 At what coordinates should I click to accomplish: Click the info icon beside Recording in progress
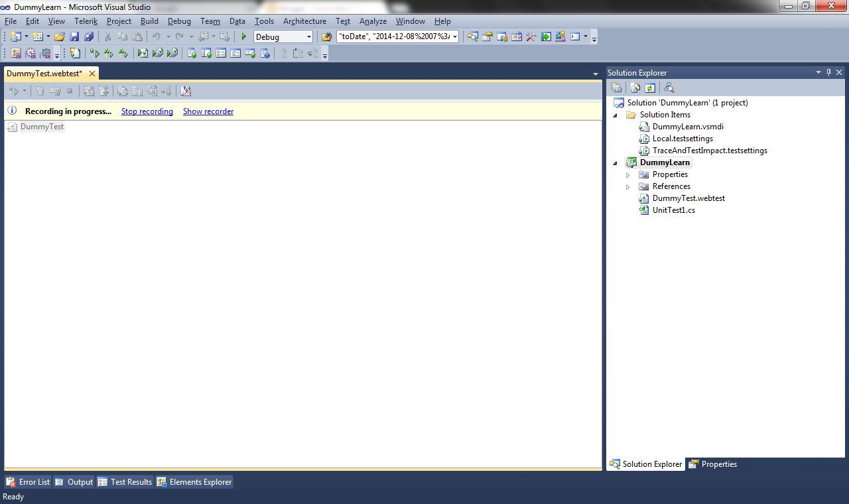pyautogui.click(x=12, y=111)
